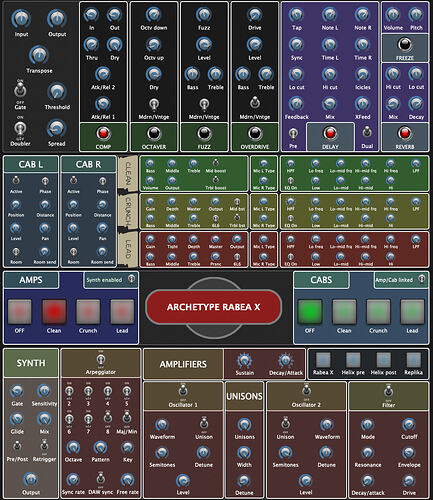433x500 pixels.
Task: Select the LEAD amp tab
Action: coord(128,249)
